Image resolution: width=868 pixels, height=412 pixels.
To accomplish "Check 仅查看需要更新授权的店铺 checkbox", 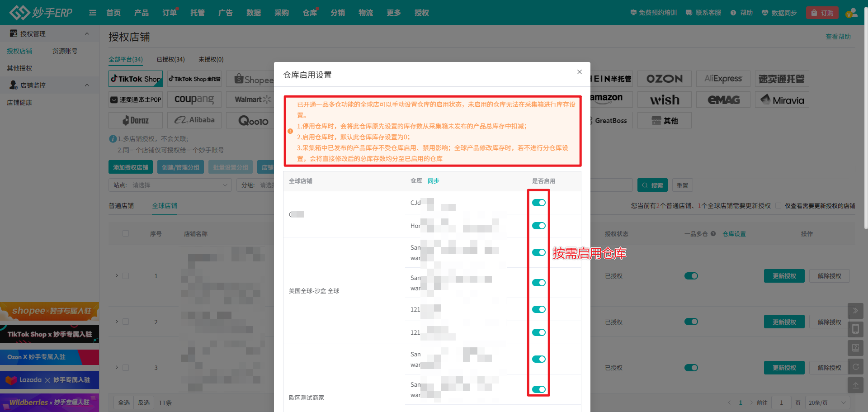I will 778,206.
